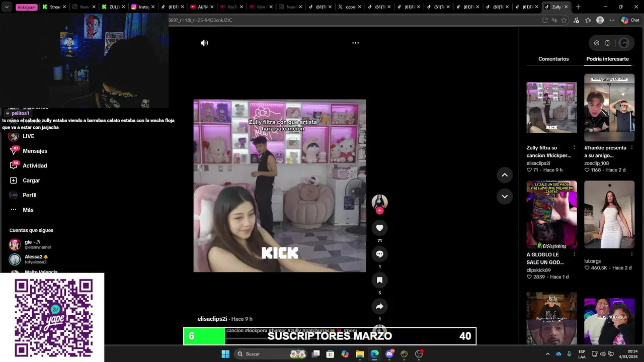Save the video with the bookmark icon
644x362 pixels.
coord(379,280)
